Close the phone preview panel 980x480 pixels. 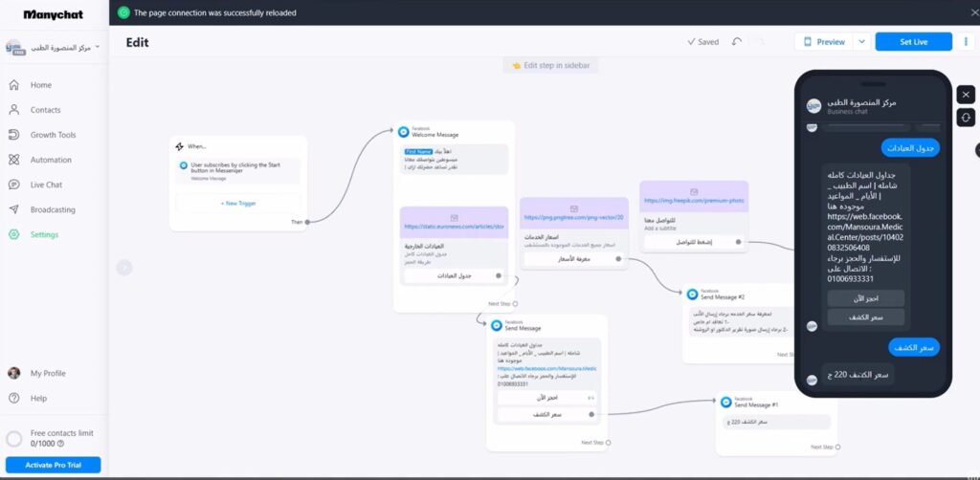[x=966, y=95]
